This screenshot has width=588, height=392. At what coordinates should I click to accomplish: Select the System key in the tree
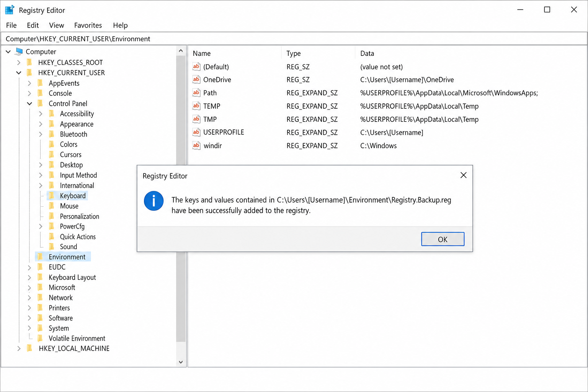[59, 328]
